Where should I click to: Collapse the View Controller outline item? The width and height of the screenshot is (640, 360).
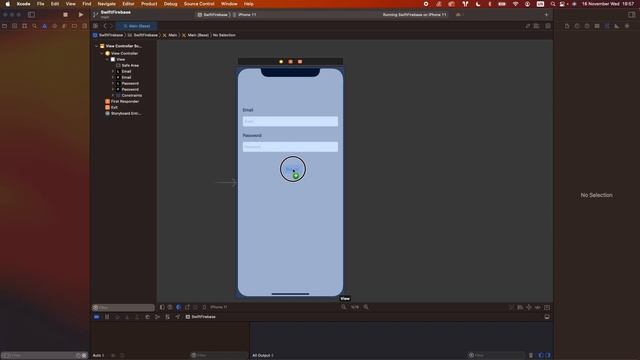[x=102, y=53]
